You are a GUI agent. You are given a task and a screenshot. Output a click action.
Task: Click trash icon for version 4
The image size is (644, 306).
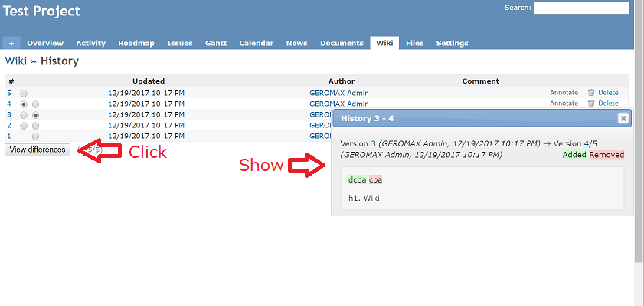(x=591, y=104)
